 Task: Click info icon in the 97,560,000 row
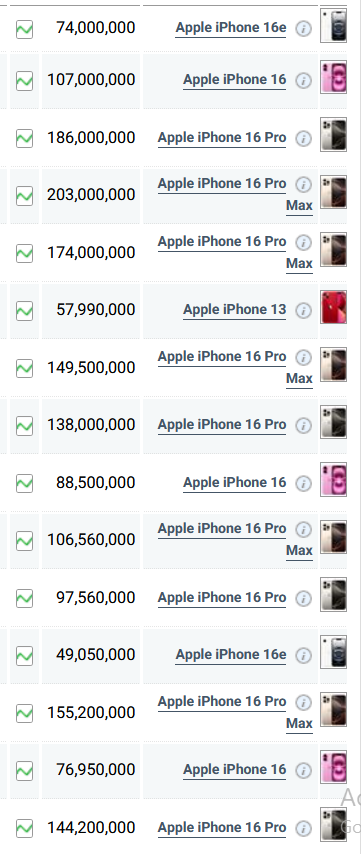point(304,599)
